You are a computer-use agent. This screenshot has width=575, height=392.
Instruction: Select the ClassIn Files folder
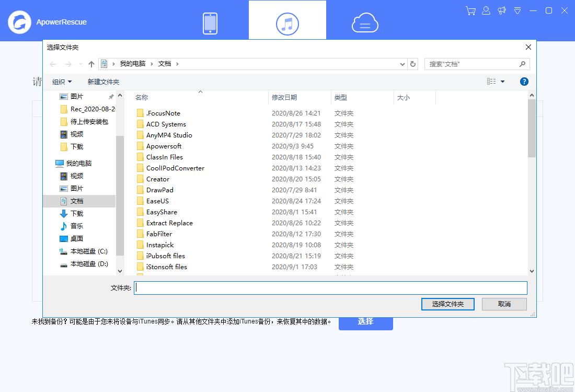[159, 157]
